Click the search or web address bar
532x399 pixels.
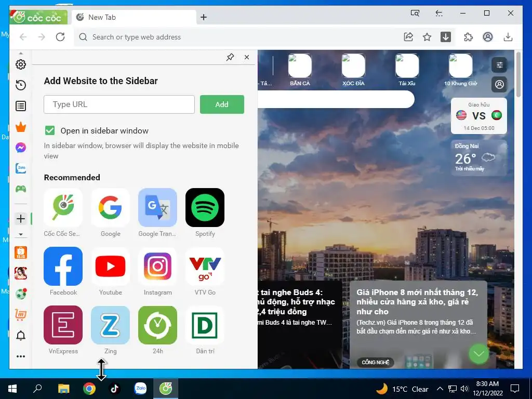coord(237,37)
